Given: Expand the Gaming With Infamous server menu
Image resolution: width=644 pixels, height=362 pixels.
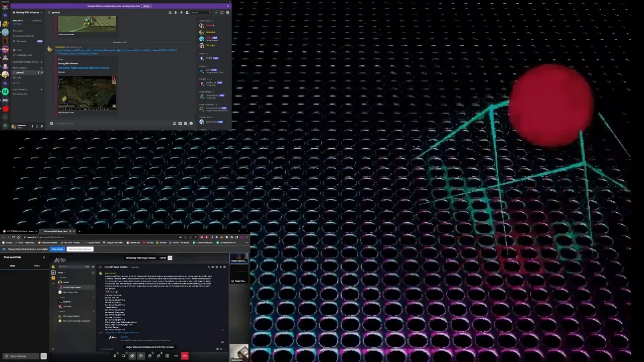Looking at the screenshot, I should [28, 12].
